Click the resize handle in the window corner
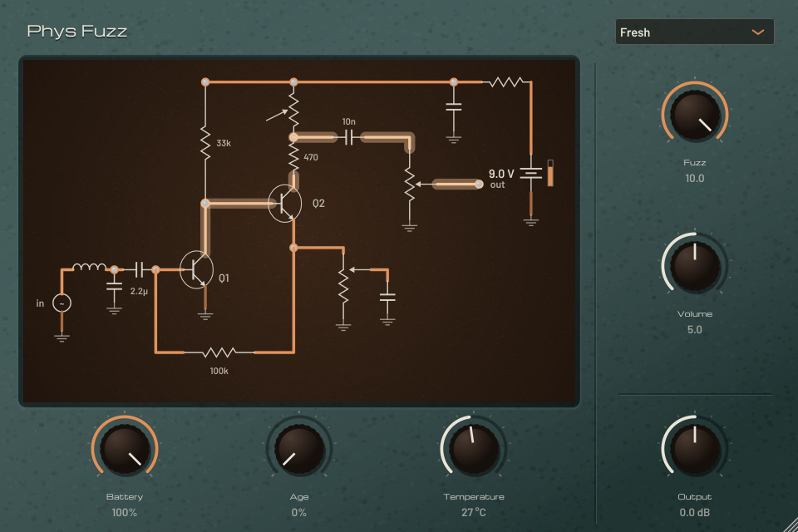The image size is (798, 532). (791, 525)
